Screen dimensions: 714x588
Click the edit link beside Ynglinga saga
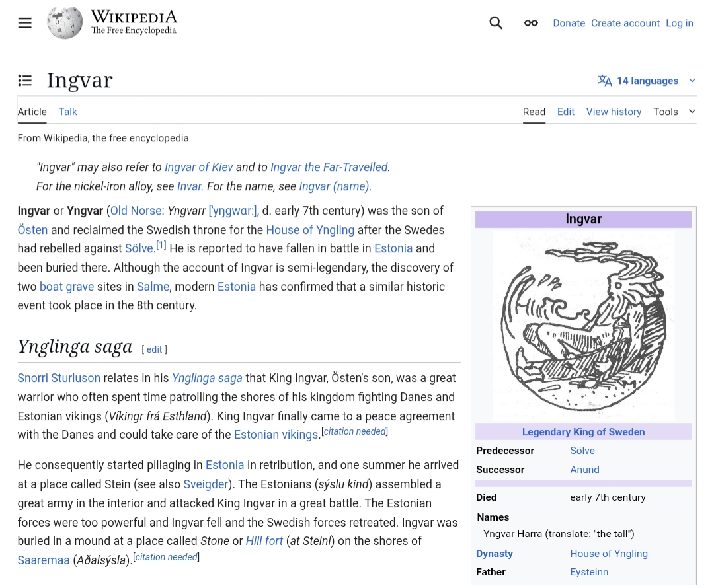[154, 349]
